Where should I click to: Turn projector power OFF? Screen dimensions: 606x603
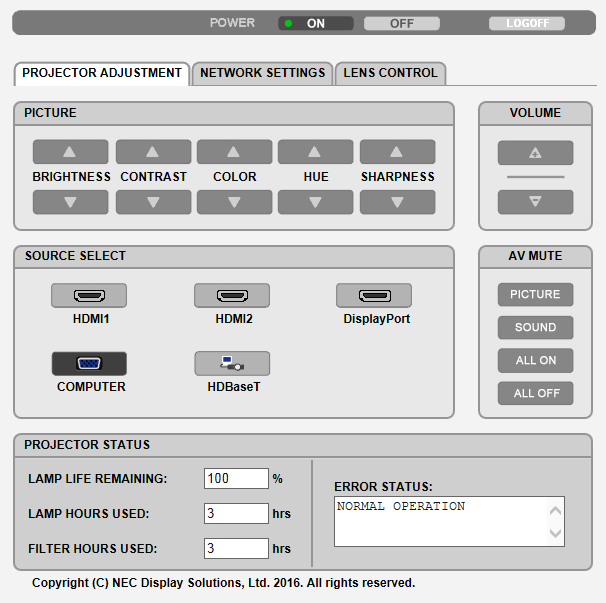click(402, 23)
